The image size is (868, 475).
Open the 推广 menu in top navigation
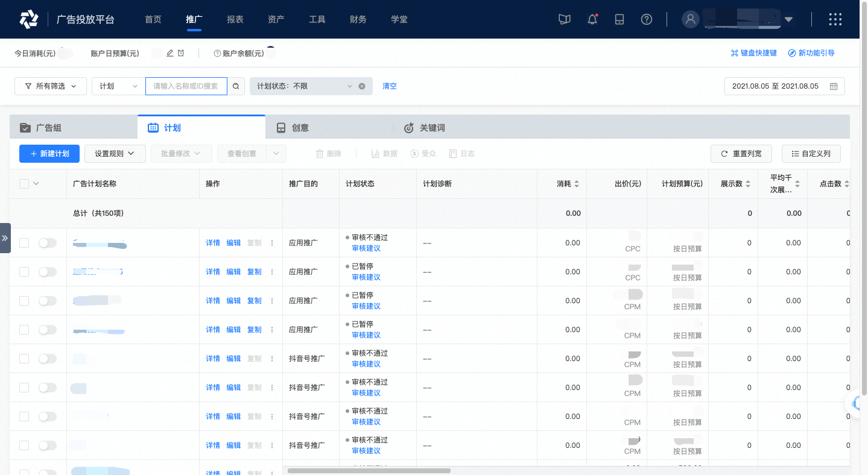click(194, 19)
